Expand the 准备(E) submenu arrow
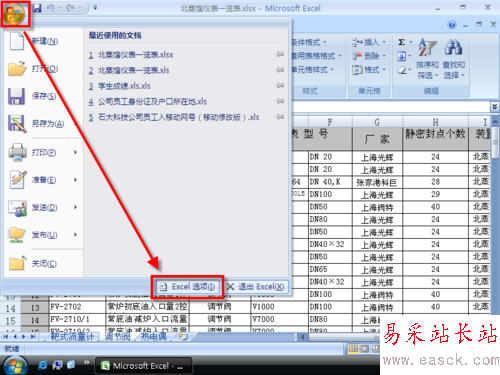The image size is (500, 375). click(76, 180)
